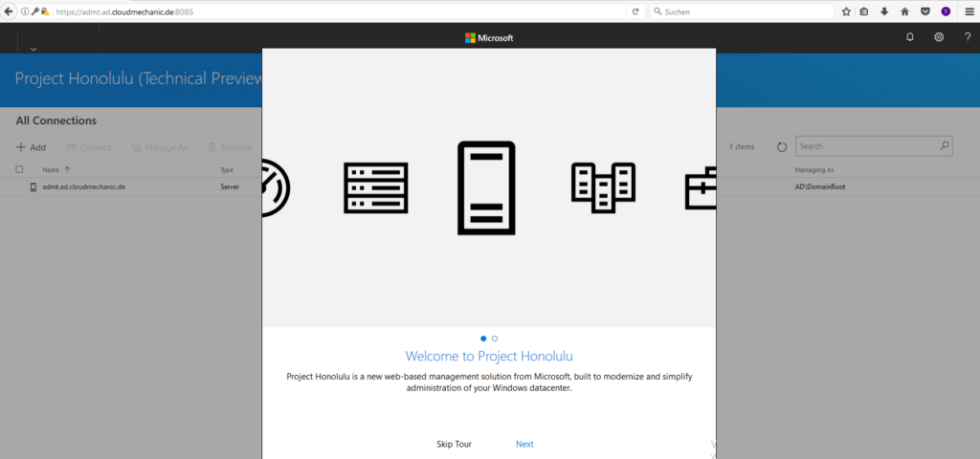Click the All Connections heading

(56, 120)
